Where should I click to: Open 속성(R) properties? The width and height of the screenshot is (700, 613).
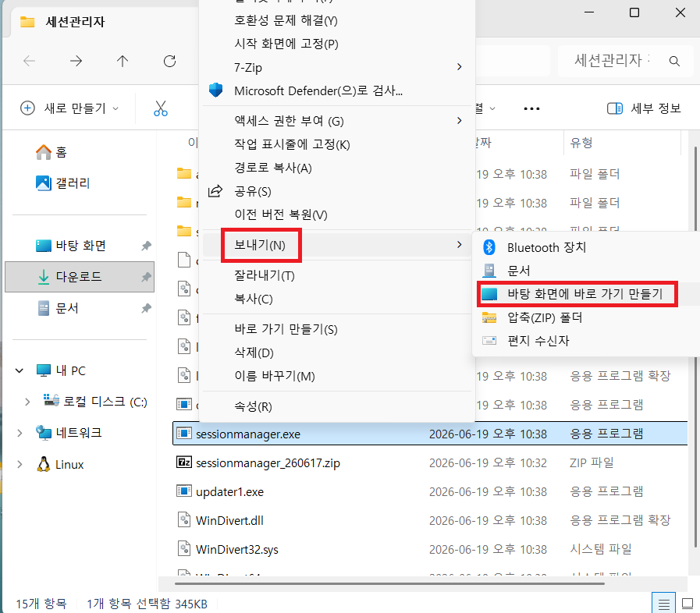pos(336,406)
